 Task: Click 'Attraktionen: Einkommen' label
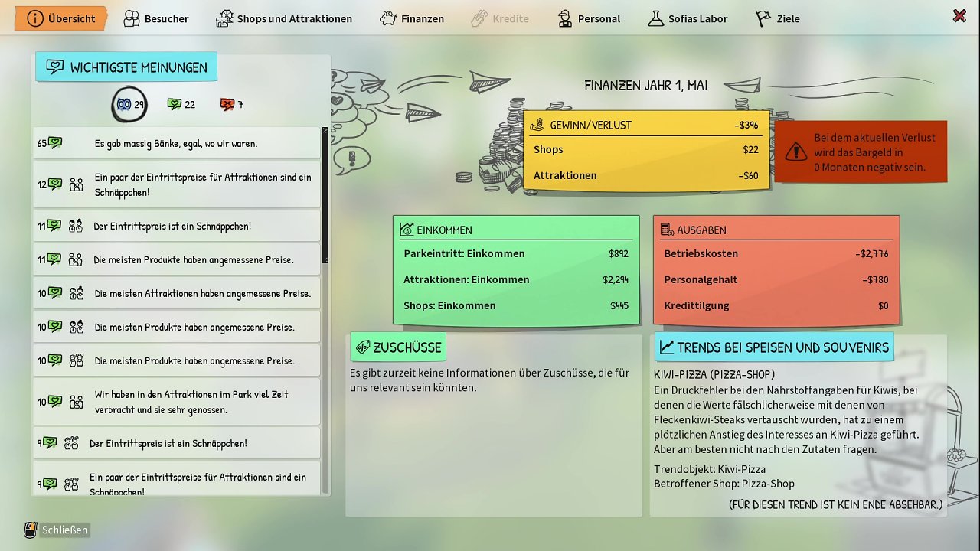click(466, 279)
